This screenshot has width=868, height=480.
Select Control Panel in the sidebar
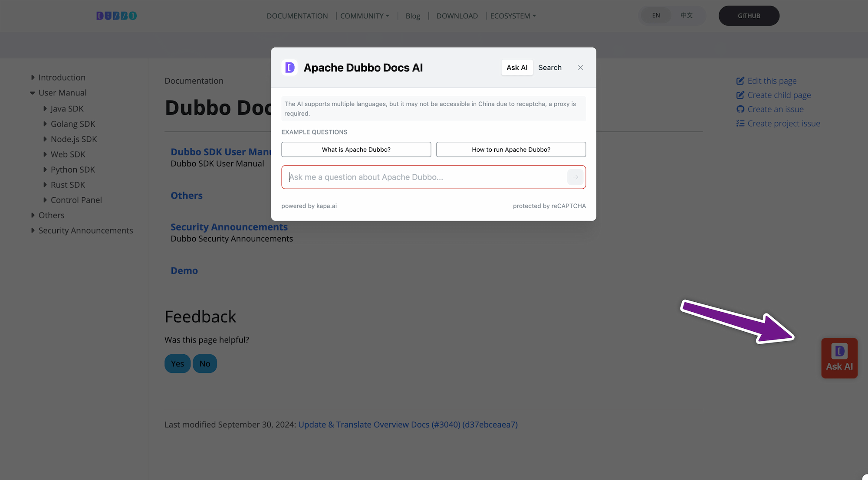tap(76, 200)
